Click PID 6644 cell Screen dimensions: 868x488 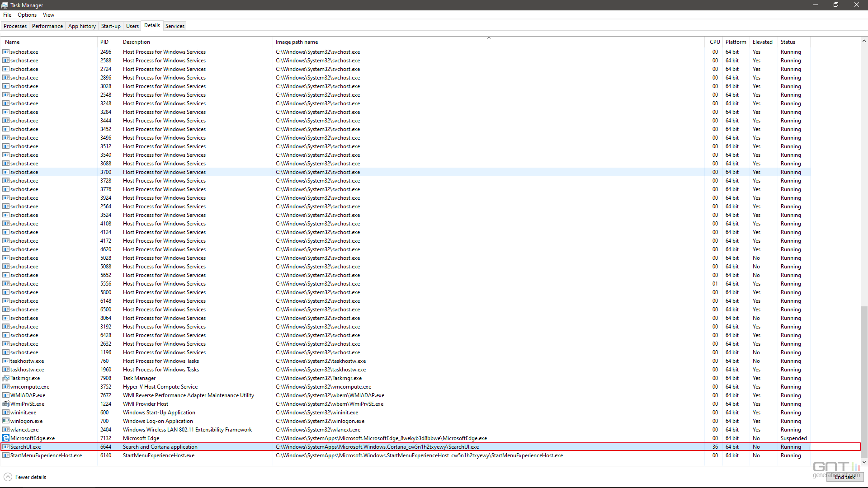coord(106,447)
